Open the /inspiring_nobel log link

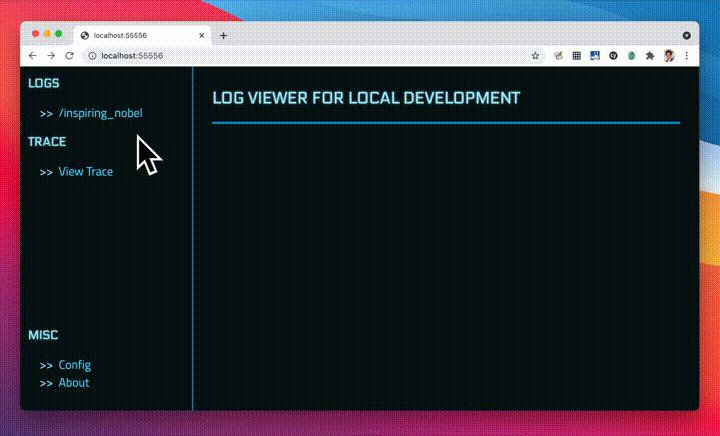[100, 113]
